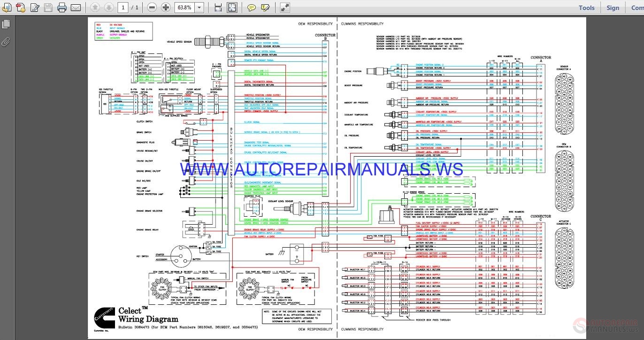The image size is (644, 340).
Task: Toggle fit one full page icon
Action: (232, 8)
